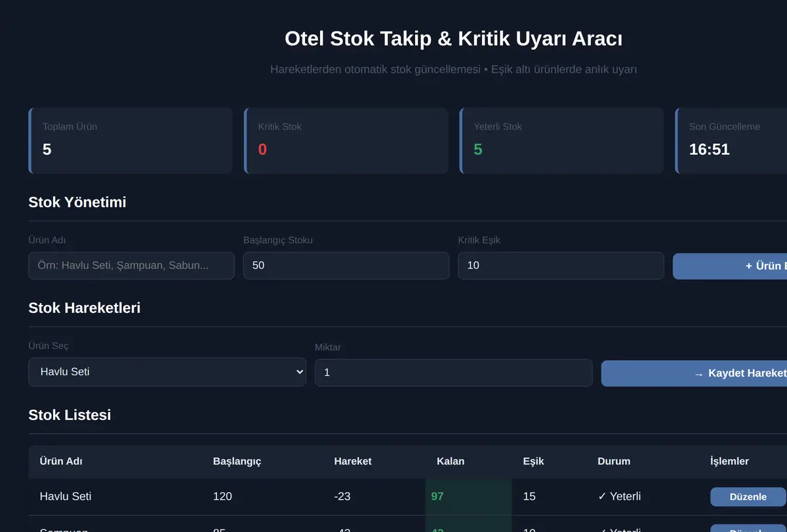Click the Stok Yönetimi heading

tap(77, 202)
